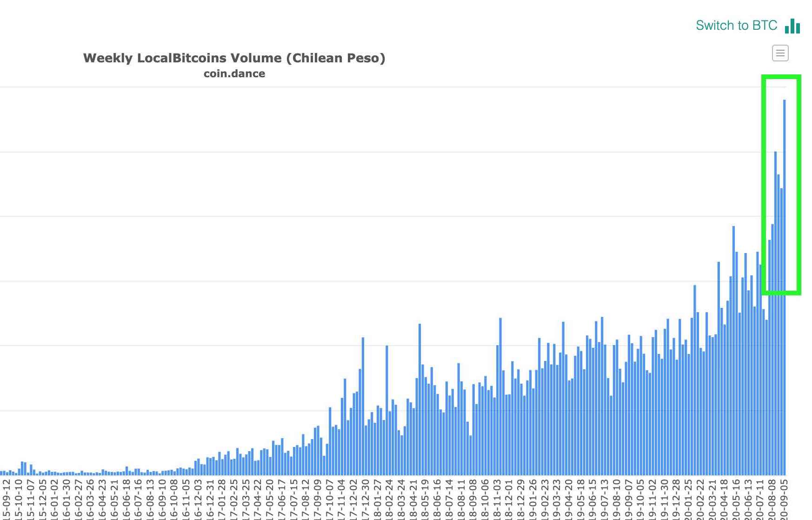Screen dimensions: 812x520
Task: Click the x-axis label 17-12-30
Action: pyautogui.click(x=365, y=500)
